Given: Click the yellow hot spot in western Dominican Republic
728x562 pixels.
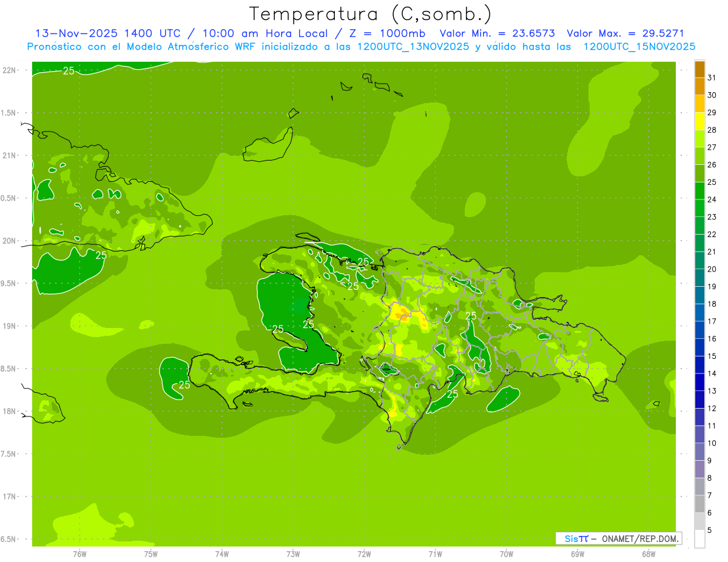Looking at the screenshot, I should tap(402, 313).
